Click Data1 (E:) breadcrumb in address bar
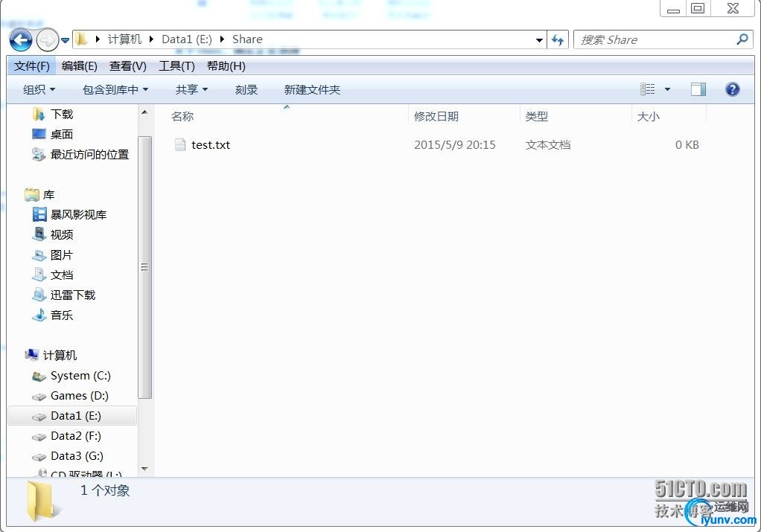761x532 pixels. pyautogui.click(x=186, y=39)
